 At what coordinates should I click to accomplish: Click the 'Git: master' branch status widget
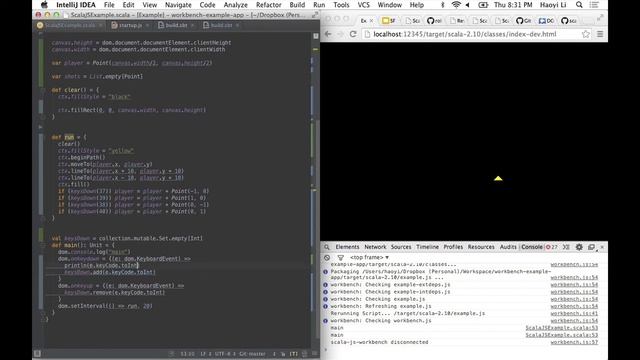click(252, 353)
